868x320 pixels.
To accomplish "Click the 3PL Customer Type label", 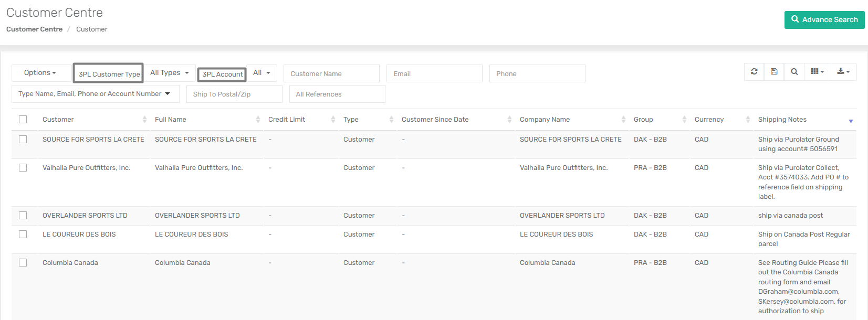I will (109, 74).
